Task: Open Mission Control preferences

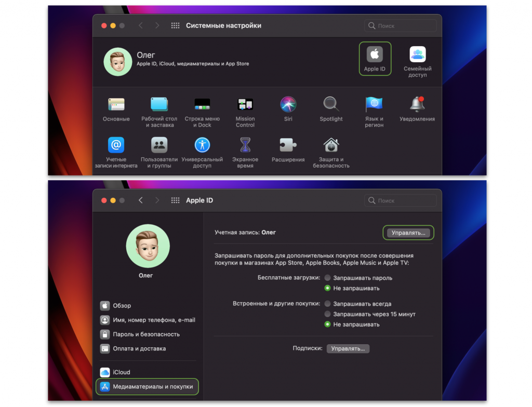Action: (245, 112)
